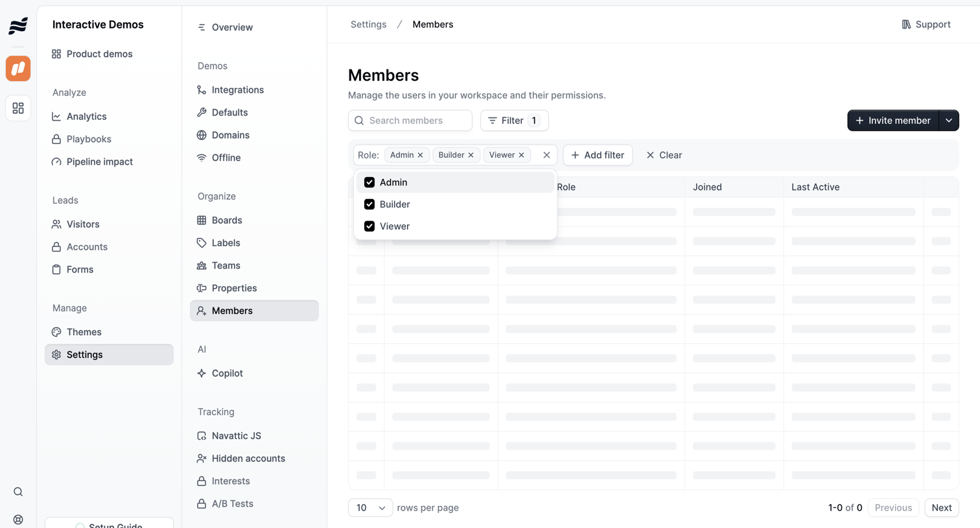Image resolution: width=980 pixels, height=528 pixels.
Task: Remove the Builder role chip
Action: tap(471, 155)
